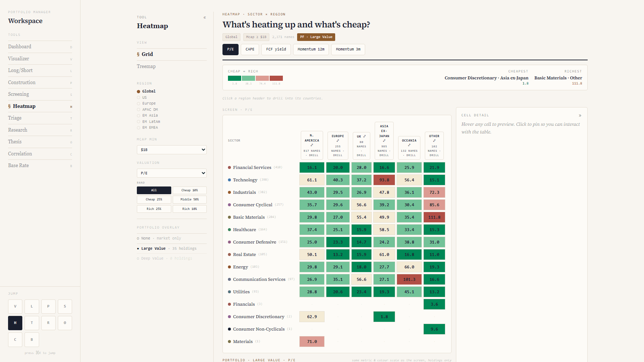
Task: Drill into Asia ex-Japan region header
Action: (384, 140)
